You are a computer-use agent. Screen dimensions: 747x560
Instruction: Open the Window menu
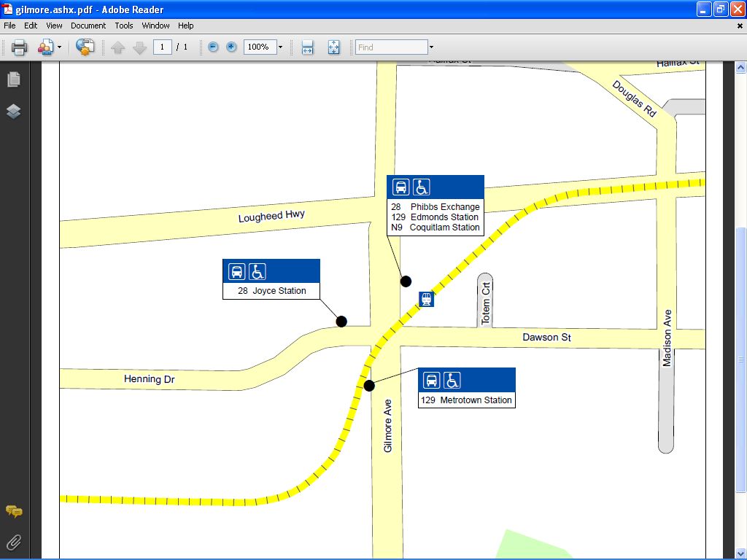pos(156,26)
